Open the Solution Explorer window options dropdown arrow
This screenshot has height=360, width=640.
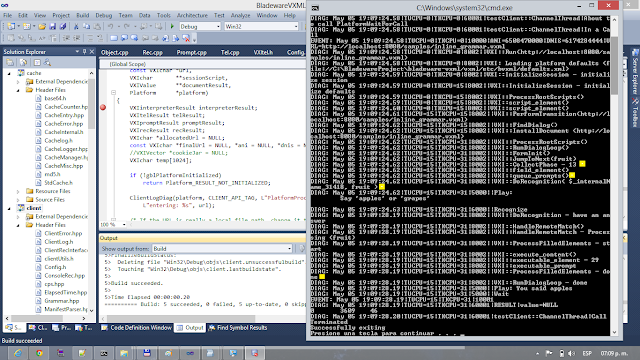(77, 52)
